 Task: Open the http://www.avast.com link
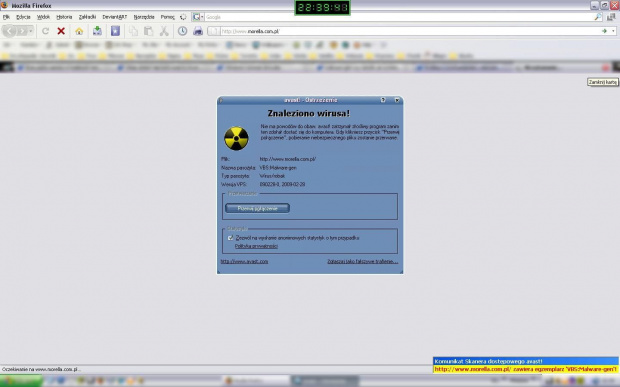click(x=244, y=261)
